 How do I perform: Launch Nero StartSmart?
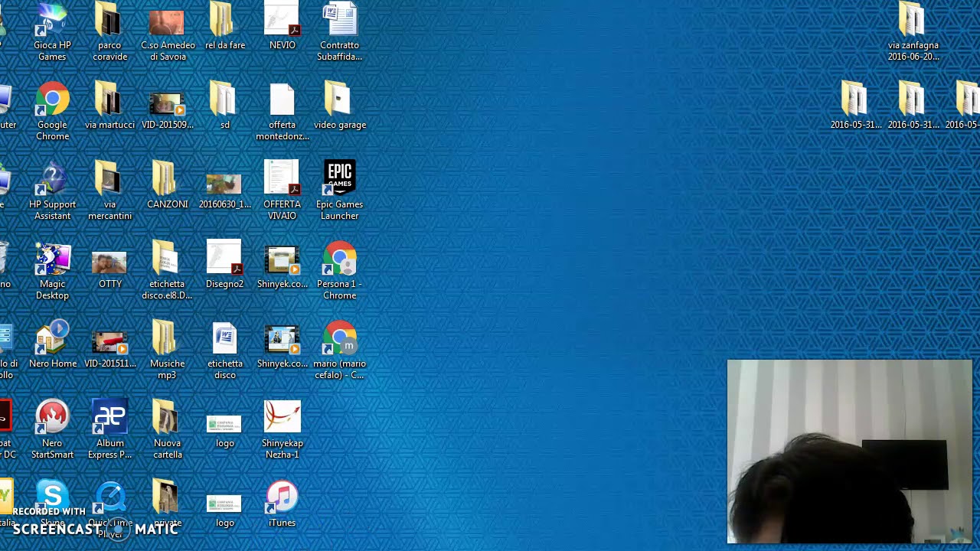coord(52,429)
